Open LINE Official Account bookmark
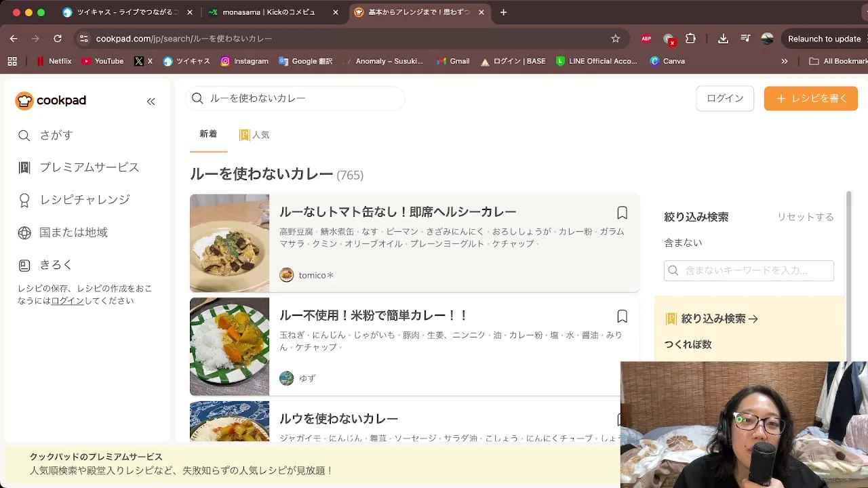The image size is (868, 488). (x=596, y=61)
